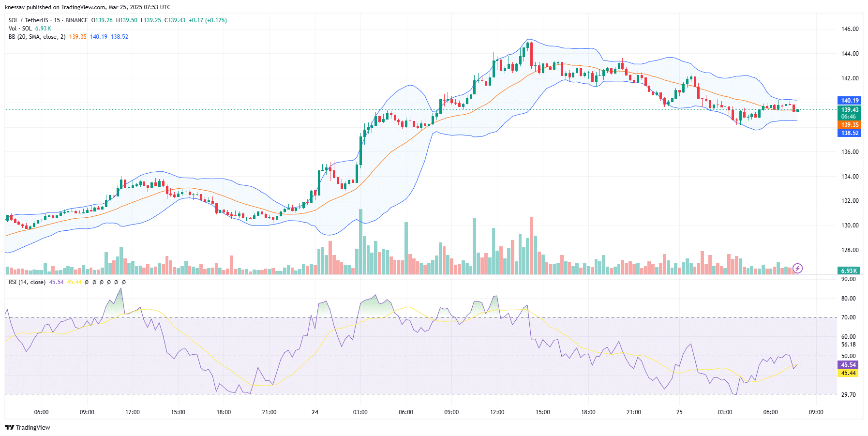Click the first 06:00 label on time axis
Screen dimensions: 868x436
coord(42,412)
